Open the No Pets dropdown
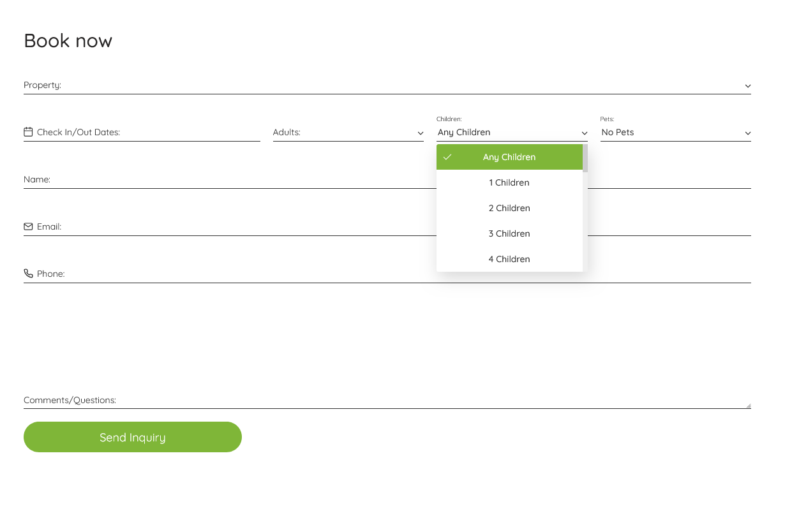This screenshot has height=532, width=799. coord(675,133)
